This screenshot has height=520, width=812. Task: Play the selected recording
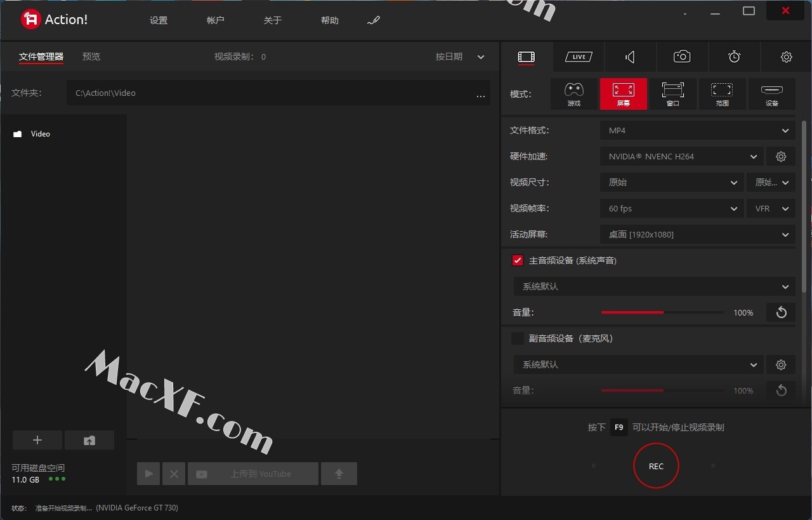(148, 474)
